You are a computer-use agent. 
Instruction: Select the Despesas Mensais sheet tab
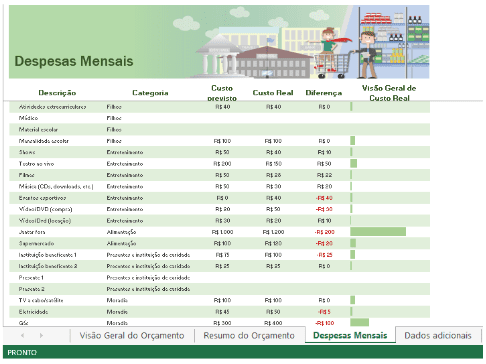[350, 335]
